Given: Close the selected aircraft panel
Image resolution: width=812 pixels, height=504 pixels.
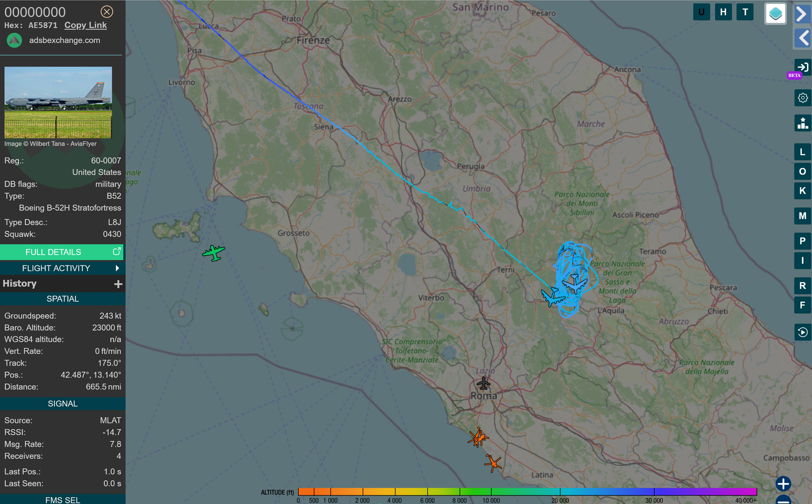Looking at the screenshot, I should click(x=107, y=12).
